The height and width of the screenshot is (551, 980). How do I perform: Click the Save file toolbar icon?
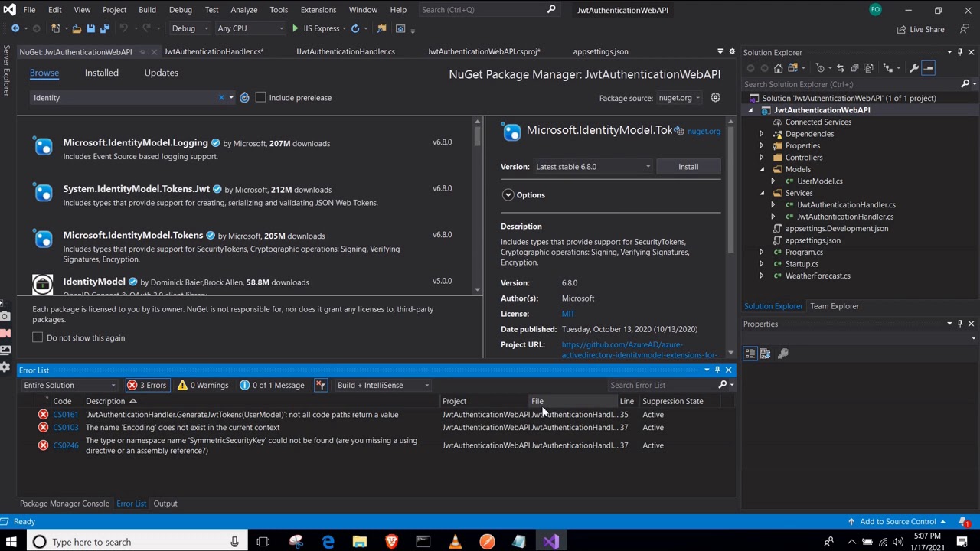[90, 28]
